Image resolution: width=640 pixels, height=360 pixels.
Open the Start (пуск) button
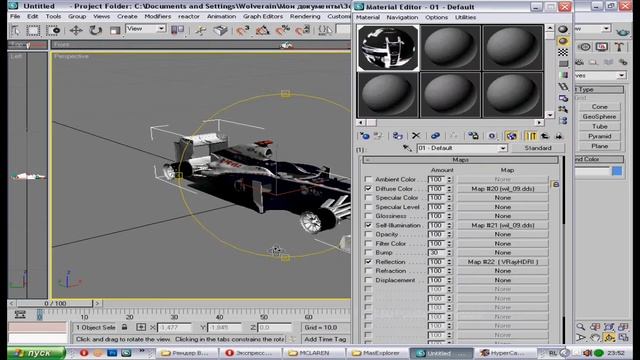(x=36, y=353)
